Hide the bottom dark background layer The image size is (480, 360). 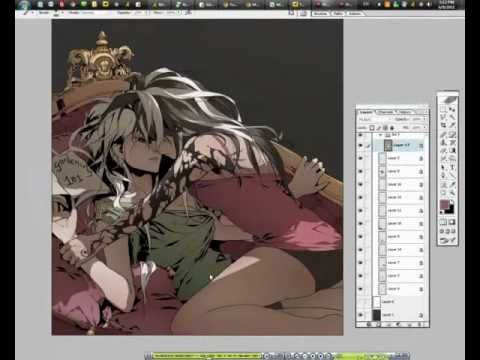tap(360, 315)
